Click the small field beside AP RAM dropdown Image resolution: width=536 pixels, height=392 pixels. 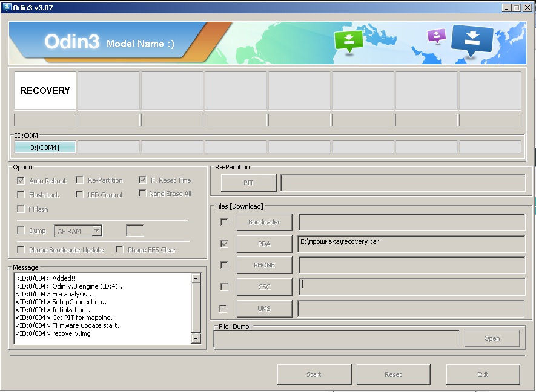point(135,230)
